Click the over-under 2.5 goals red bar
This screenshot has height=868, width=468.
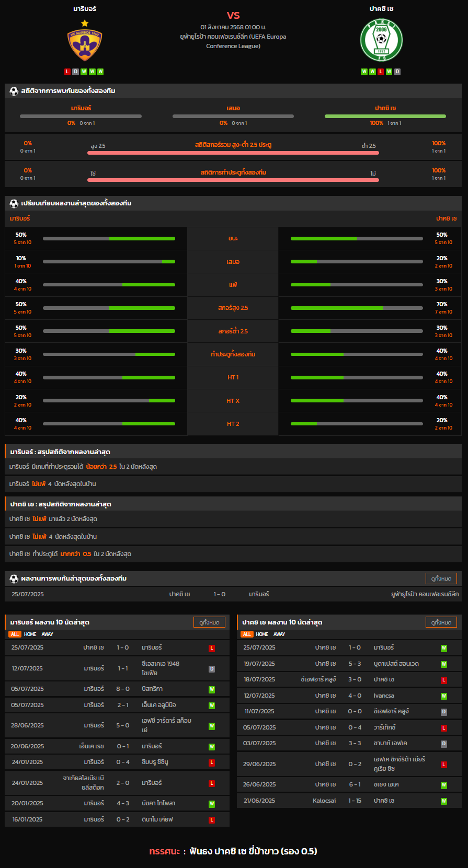(x=233, y=153)
